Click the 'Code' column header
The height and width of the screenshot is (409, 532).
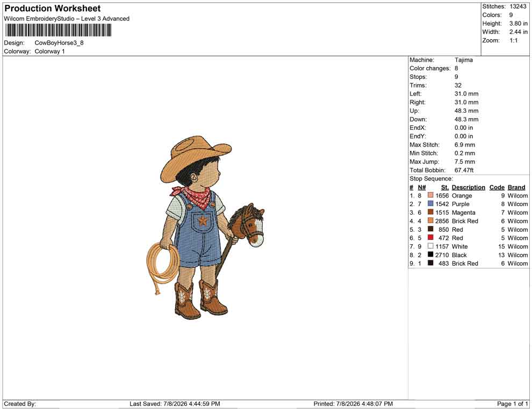click(497, 187)
